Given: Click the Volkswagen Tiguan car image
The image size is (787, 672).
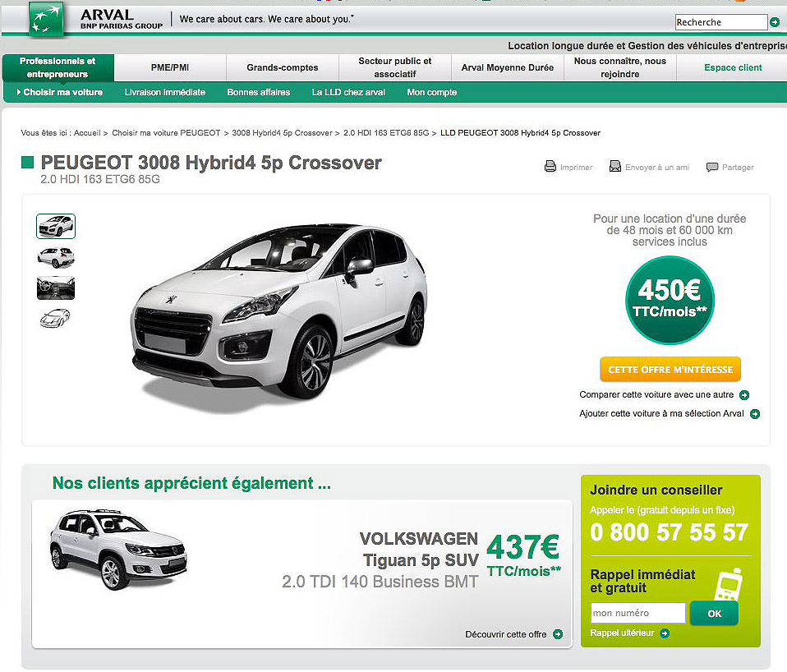Looking at the screenshot, I should 118,549.
